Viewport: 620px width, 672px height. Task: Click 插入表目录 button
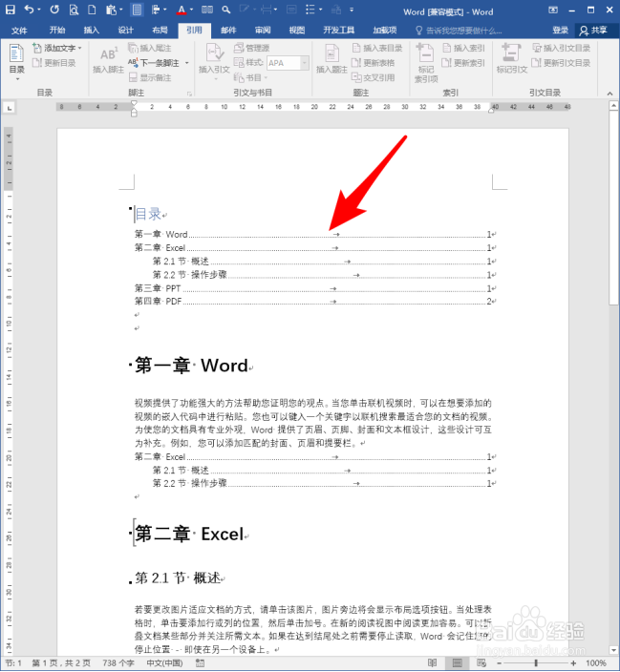tap(377, 48)
